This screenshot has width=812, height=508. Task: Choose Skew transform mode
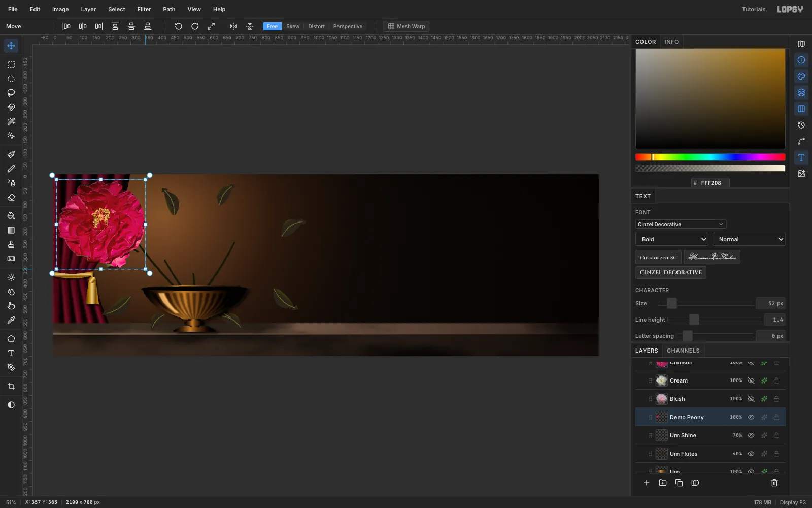point(293,26)
